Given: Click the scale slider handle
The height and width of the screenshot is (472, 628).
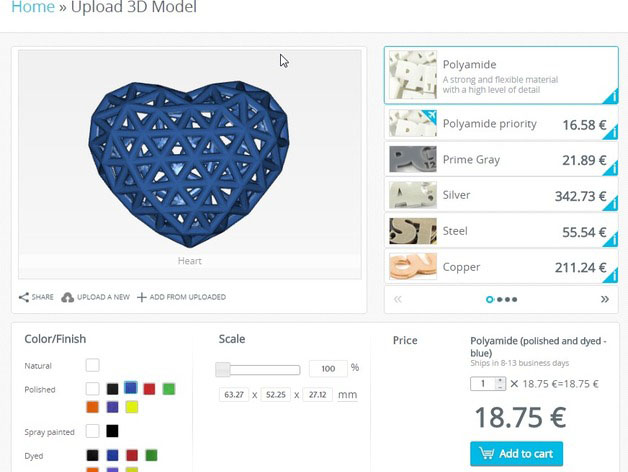Looking at the screenshot, I should pos(223,369).
